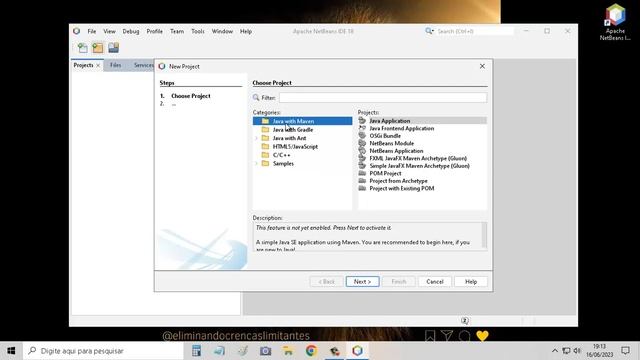Close the New Project dialog
Image resolution: width=640 pixels, height=360 pixels.
(x=482, y=66)
